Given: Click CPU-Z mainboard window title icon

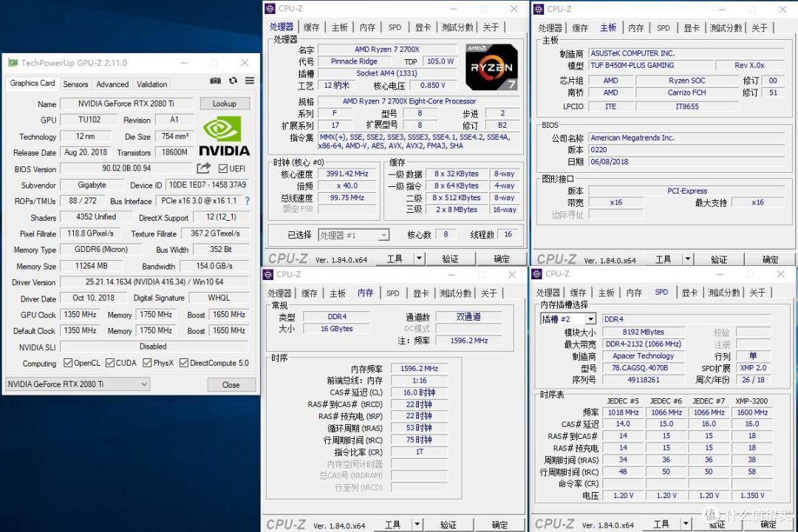Looking at the screenshot, I should [x=539, y=9].
